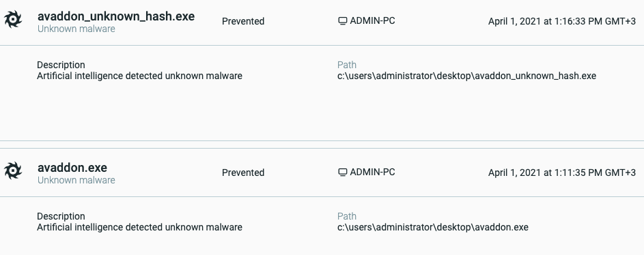This screenshot has height=255, width=644.
Task: Click malware icon beside avaddon.exe title
Action: click(13, 170)
